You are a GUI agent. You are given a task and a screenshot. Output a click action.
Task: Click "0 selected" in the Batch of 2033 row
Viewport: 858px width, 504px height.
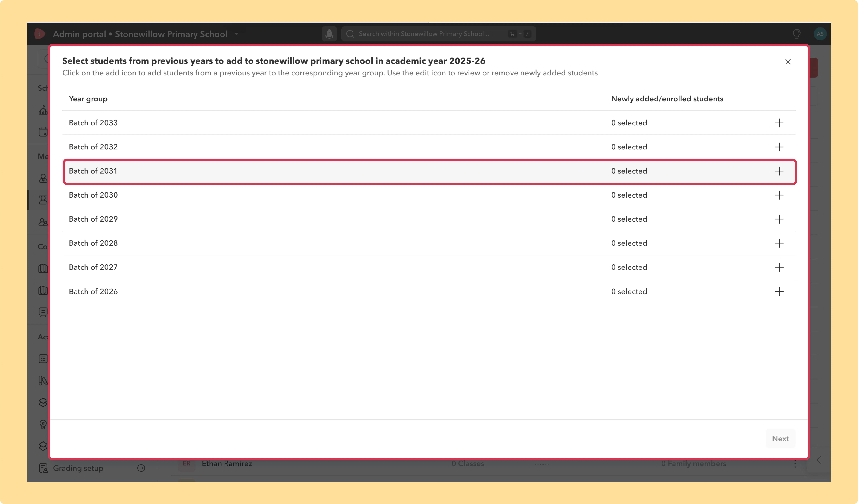629,123
